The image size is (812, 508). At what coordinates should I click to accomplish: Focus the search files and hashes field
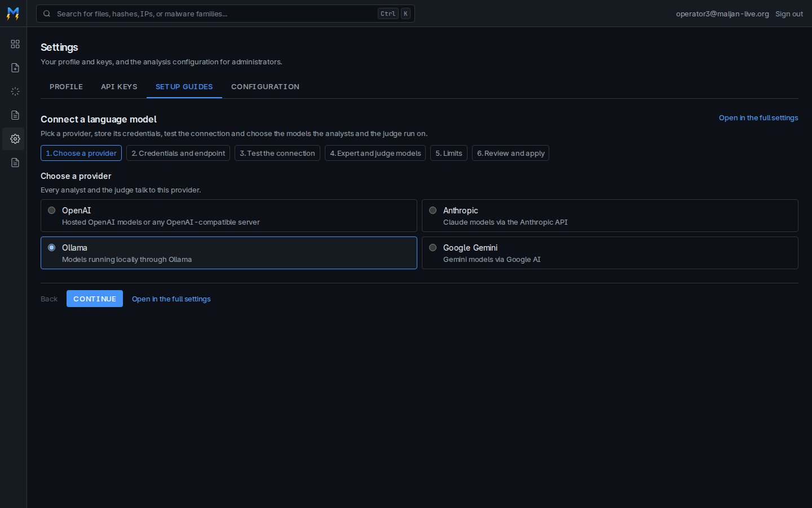226,14
